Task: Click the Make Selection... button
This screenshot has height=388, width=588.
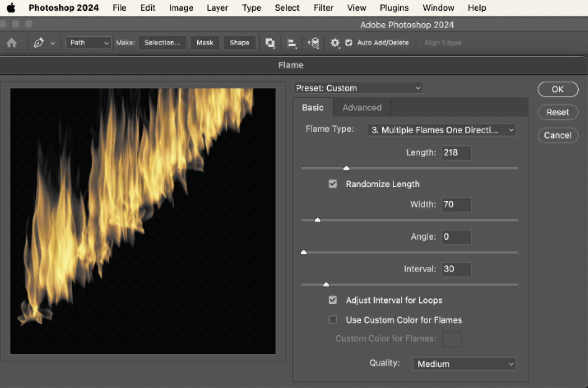Action: (x=162, y=43)
